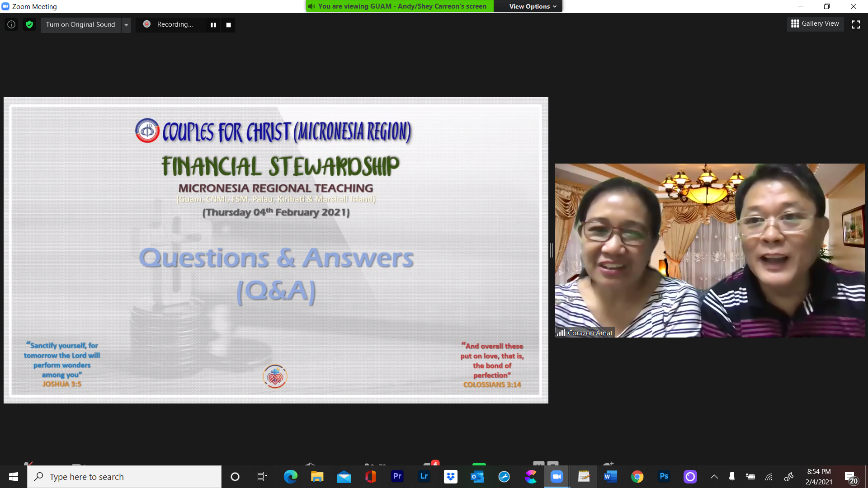Switch to Gallery View
Screen dimensions: 868x488
815,23
